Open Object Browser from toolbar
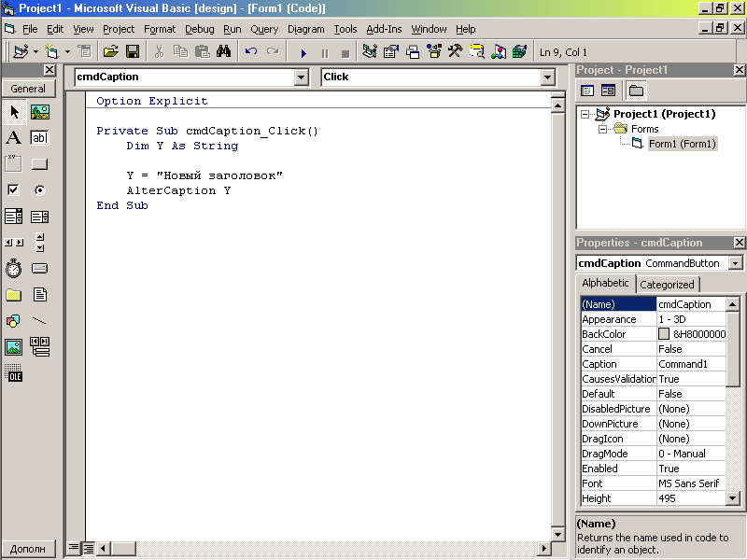747x560 pixels. (434, 51)
